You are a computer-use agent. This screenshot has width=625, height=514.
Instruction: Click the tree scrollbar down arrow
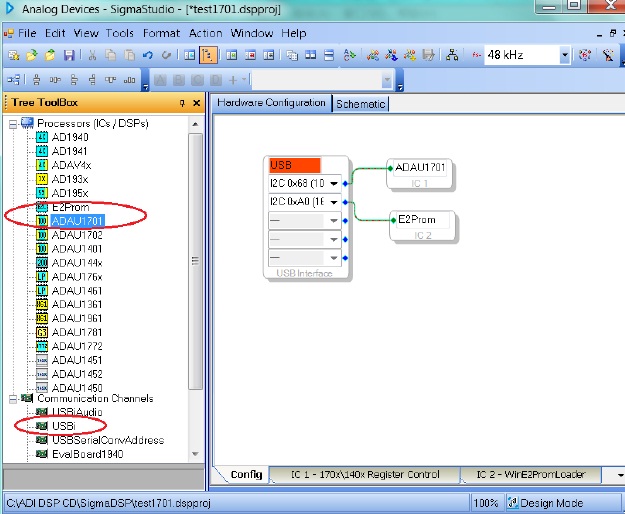195,454
